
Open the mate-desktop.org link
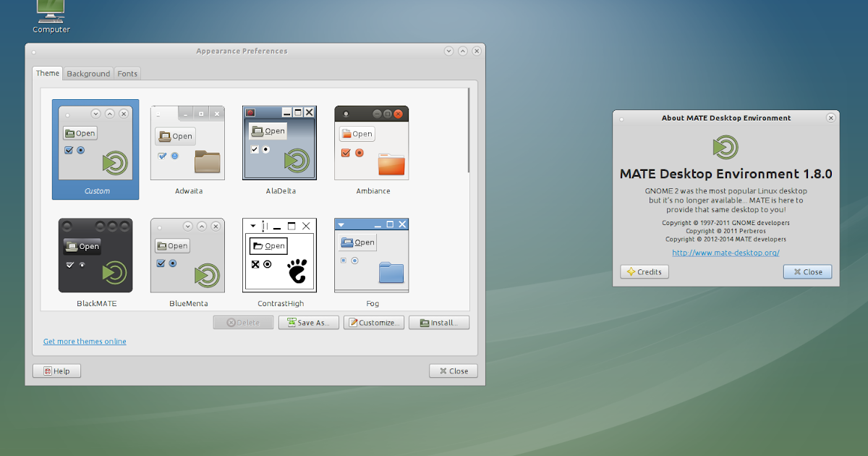(x=726, y=253)
